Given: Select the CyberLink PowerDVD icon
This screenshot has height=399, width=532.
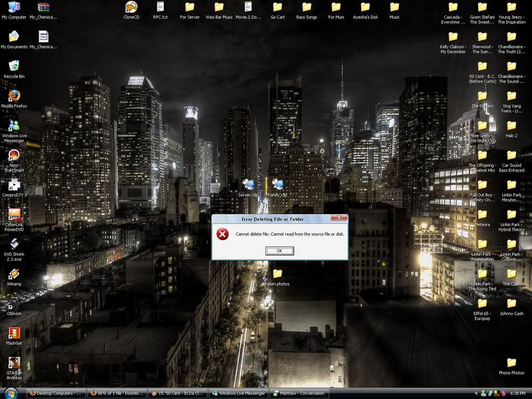Looking at the screenshot, I should coord(14,214).
